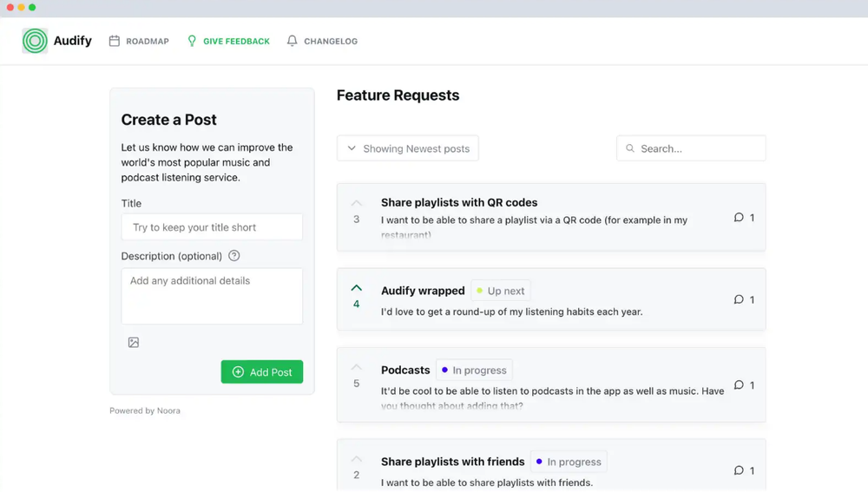Screen dimensions: 868x492
Task: Upvote the Share playlists with QR codes post
Action: coord(356,204)
